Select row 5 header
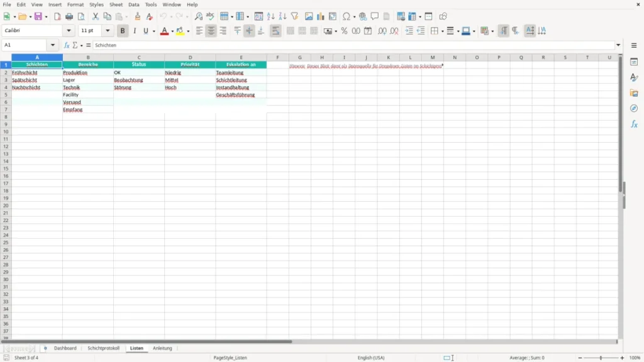This screenshot has width=644, height=362. point(6,95)
